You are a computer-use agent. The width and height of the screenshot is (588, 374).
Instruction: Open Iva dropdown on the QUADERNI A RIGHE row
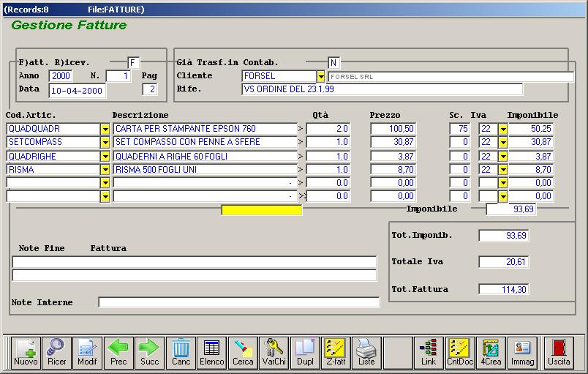503,157
